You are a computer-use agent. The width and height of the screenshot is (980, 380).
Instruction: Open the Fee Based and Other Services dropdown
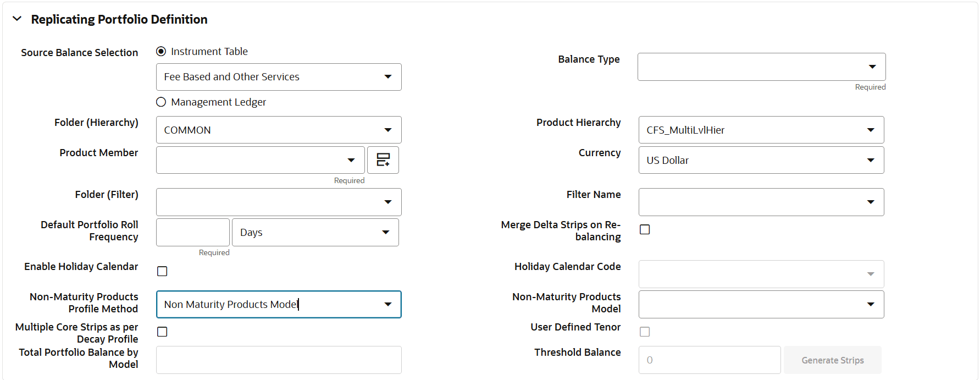tap(388, 77)
